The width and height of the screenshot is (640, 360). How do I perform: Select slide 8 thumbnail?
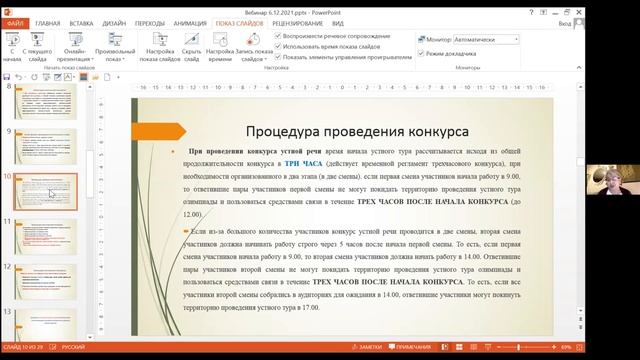[x=45, y=102]
